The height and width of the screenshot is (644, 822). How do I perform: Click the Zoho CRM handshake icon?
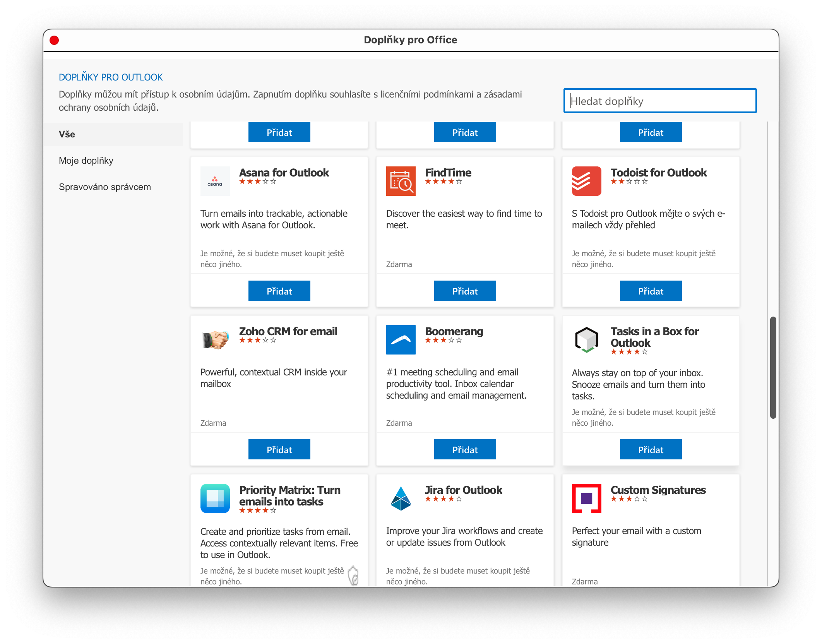[215, 340]
